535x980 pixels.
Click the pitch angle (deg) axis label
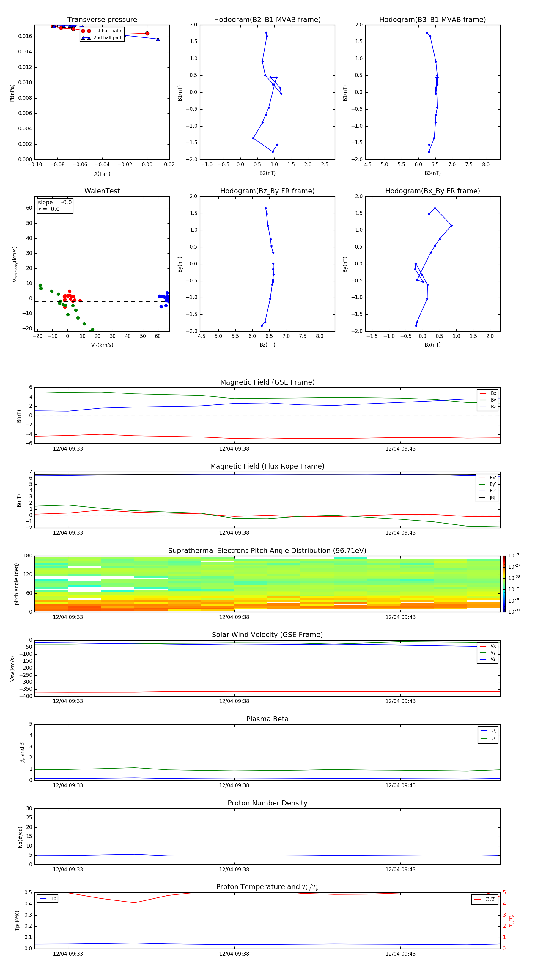[16, 584]
